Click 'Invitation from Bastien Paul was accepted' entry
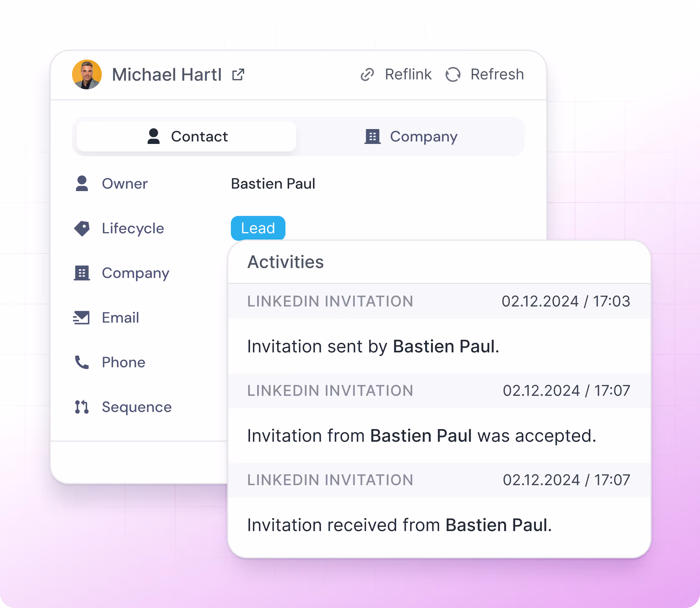The height and width of the screenshot is (608, 700). 421,436
